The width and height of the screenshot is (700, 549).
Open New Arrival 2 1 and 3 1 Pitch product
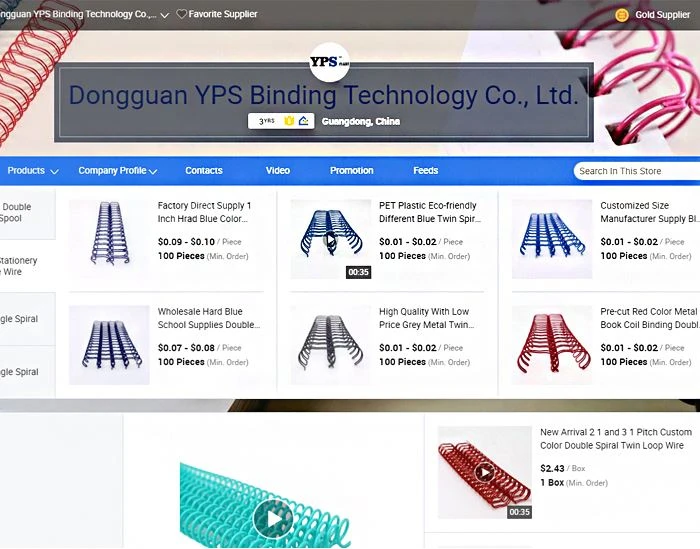(x=616, y=439)
